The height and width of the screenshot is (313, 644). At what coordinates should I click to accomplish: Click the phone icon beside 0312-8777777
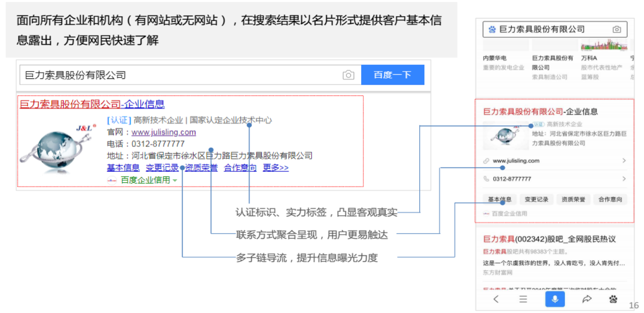[x=486, y=179]
